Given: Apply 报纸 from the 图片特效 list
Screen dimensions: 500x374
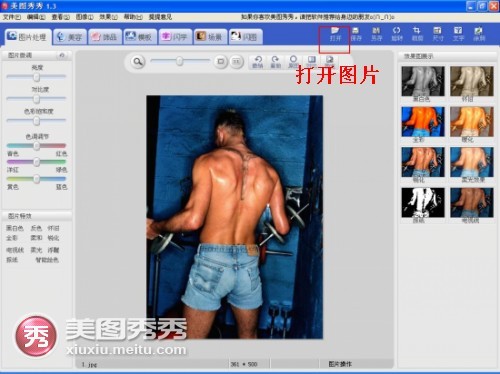Looking at the screenshot, I should [12, 260].
